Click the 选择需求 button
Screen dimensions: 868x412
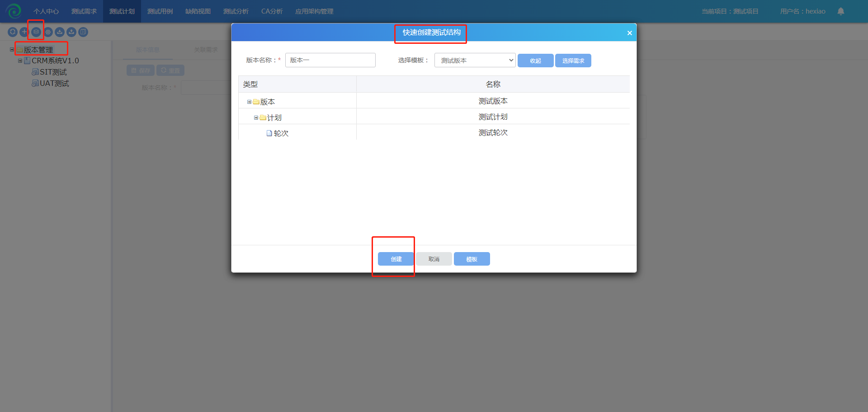(x=573, y=61)
